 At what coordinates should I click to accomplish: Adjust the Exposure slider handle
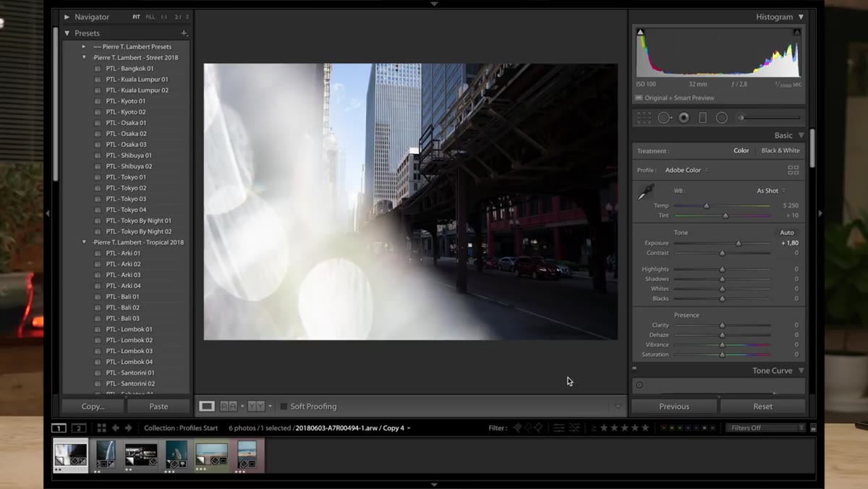pyautogui.click(x=739, y=244)
